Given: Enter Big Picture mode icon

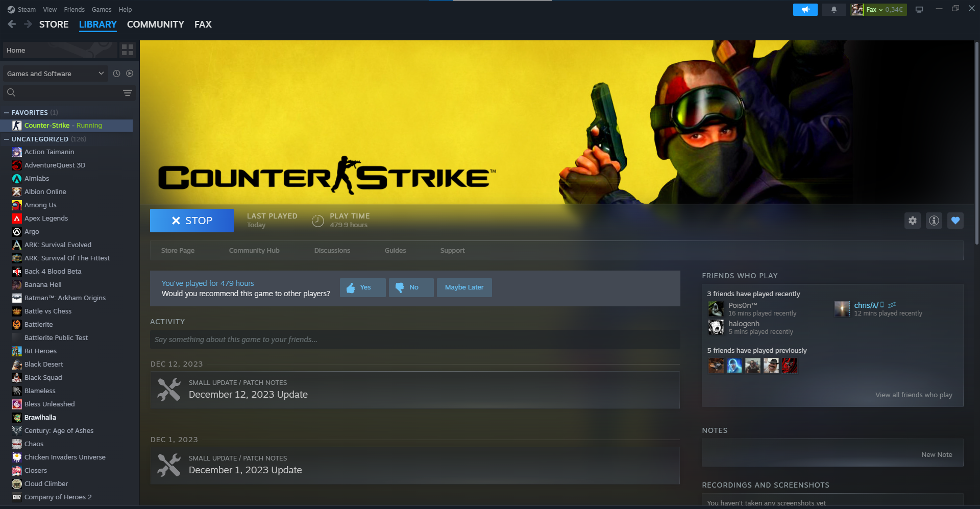Looking at the screenshot, I should pyautogui.click(x=919, y=10).
